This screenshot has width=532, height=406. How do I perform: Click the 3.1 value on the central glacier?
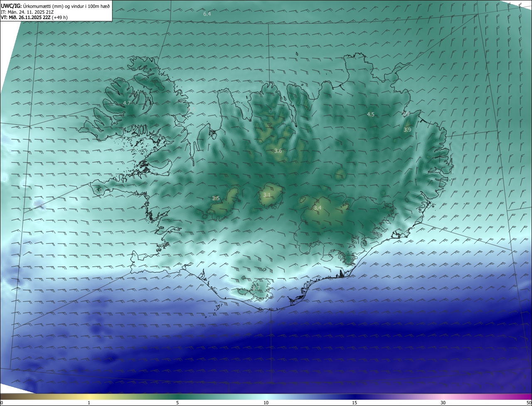267,195
